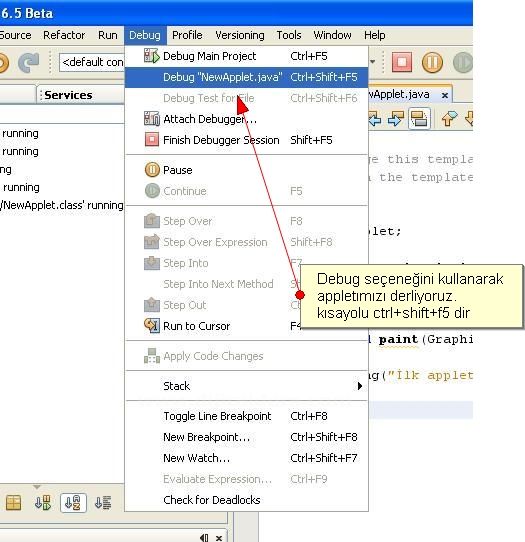Click the navigator sort by source icon
Viewport: 525px width, 542px height.
(x=103, y=503)
